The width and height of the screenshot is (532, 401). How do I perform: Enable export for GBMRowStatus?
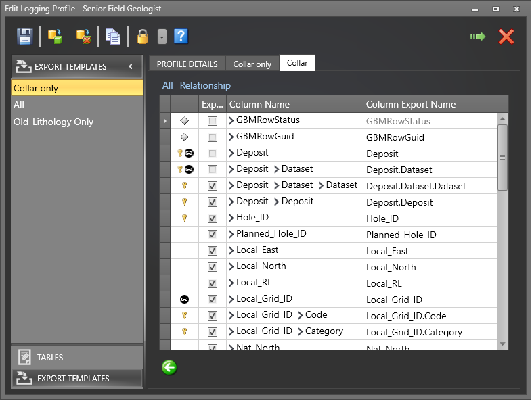click(213, 120)
